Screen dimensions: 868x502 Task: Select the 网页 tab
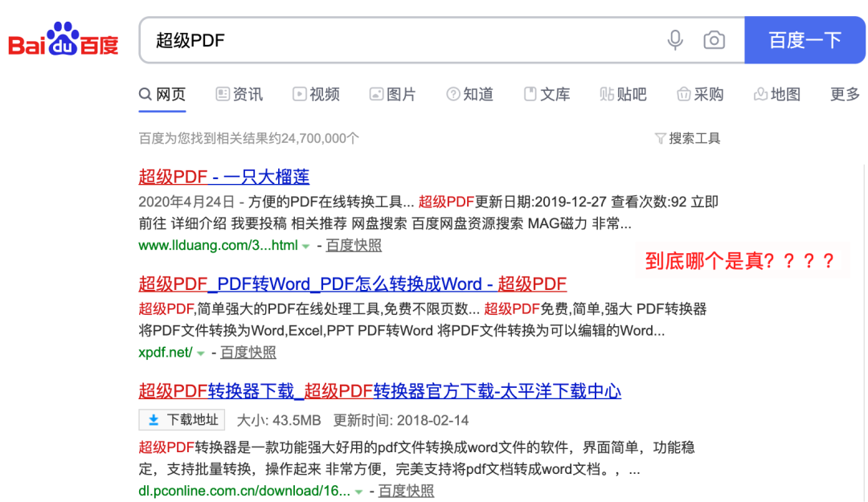point(162,94)
